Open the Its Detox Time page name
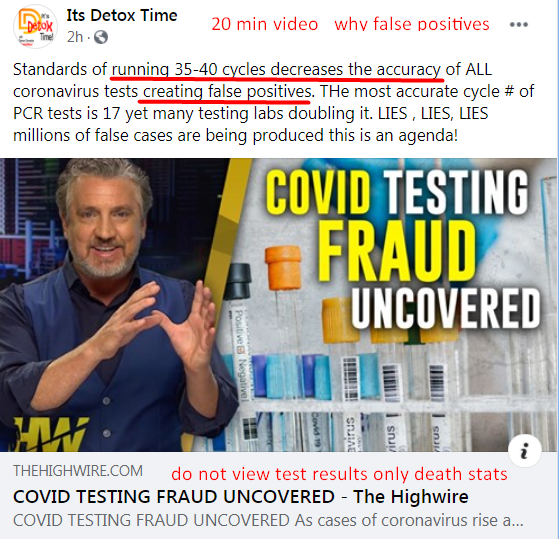Screen dimensions: 559x539 click(x=122, y=15)
